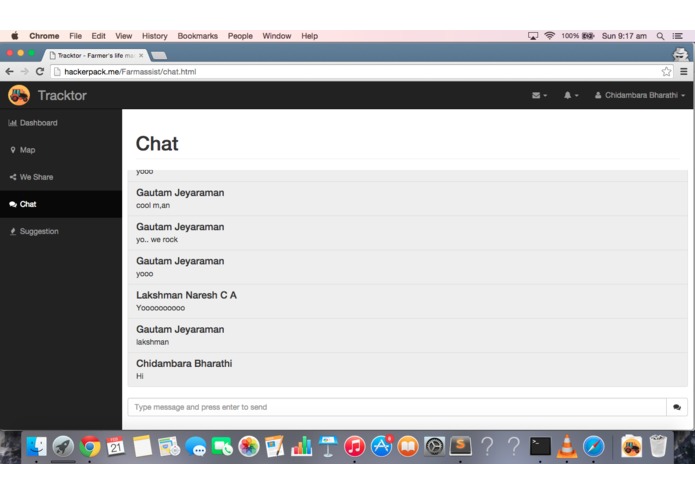Click the message input field

pyautogui.click(x=397, y=407)
